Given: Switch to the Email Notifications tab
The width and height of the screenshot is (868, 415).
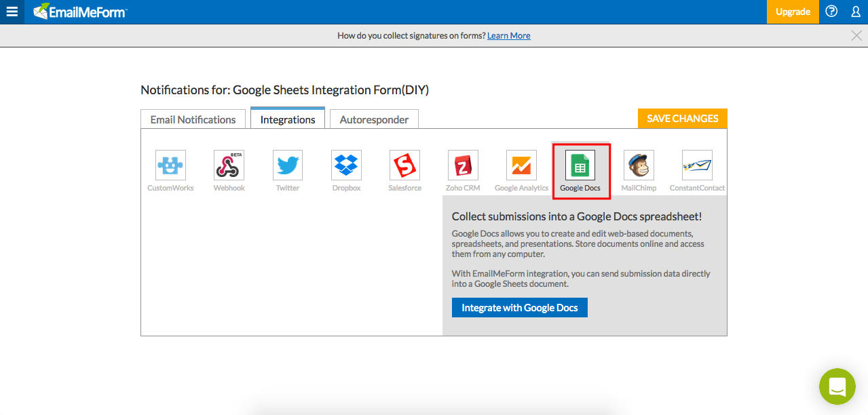Looking at the screenshot, I should [193, 119].
